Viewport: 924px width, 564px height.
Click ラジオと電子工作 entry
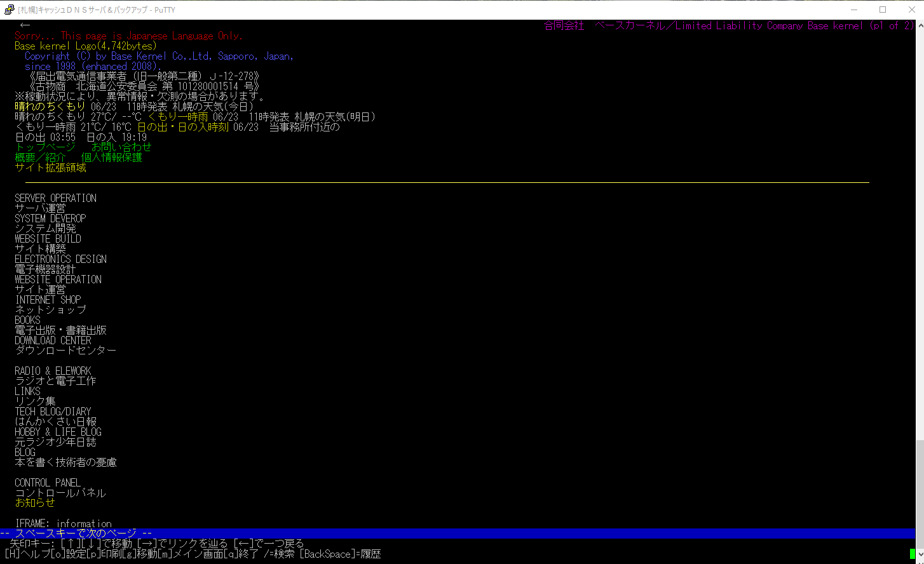55,381
